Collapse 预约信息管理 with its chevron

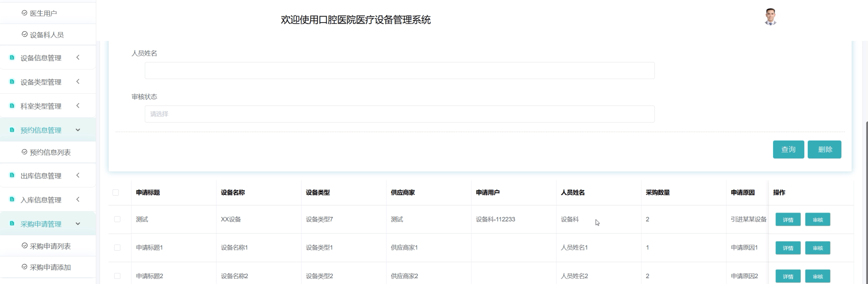pos(78,130)
